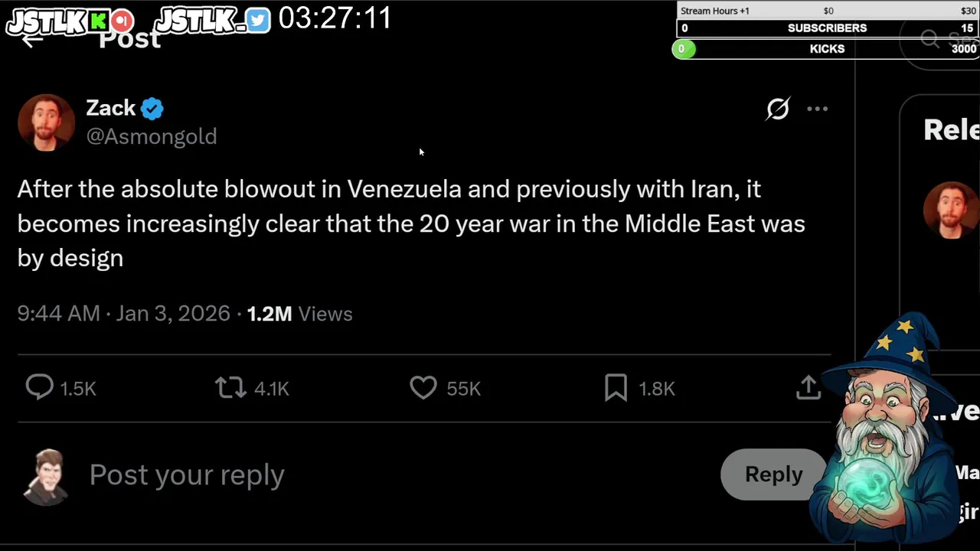Click the 1.2M Views count
Screen dimensions: 980x551
(x=299, y=314)
